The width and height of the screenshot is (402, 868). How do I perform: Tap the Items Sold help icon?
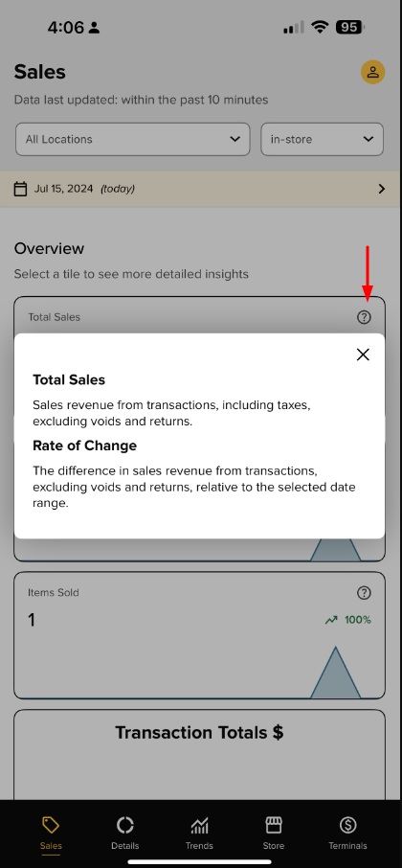point(364,593)
